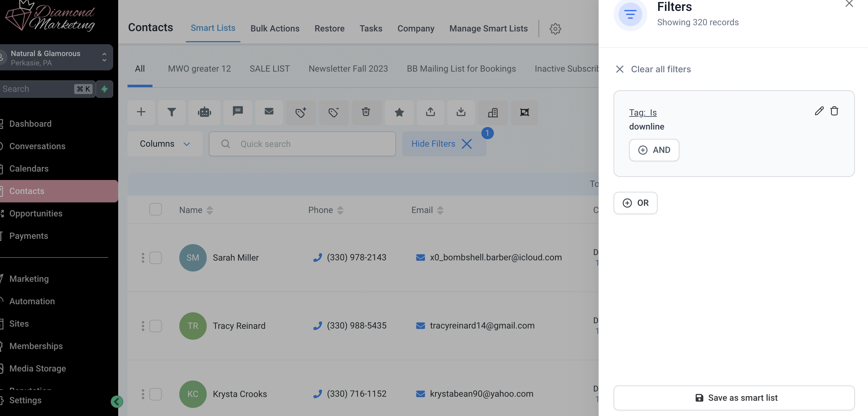Click Clear all filters link
Image resolution: width=868 pixels, height=416 pixels.
pyautogui.click(x=660, y=69)
